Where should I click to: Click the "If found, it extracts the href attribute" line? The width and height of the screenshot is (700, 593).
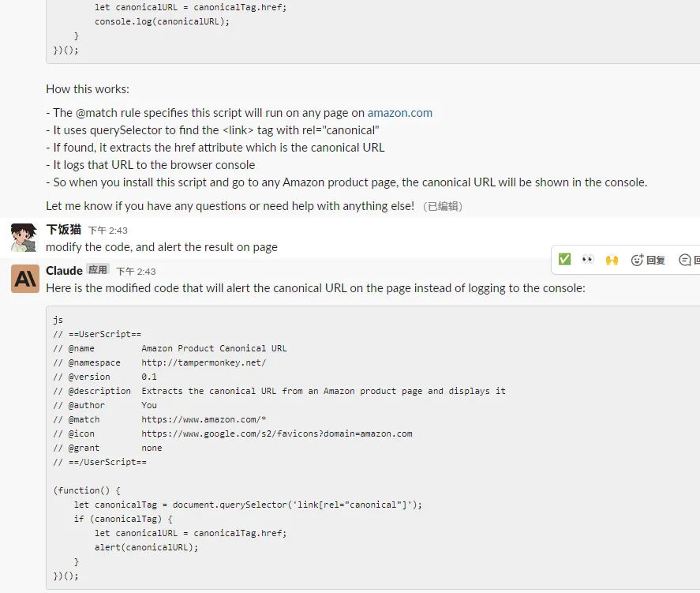[x=215, y=148]
